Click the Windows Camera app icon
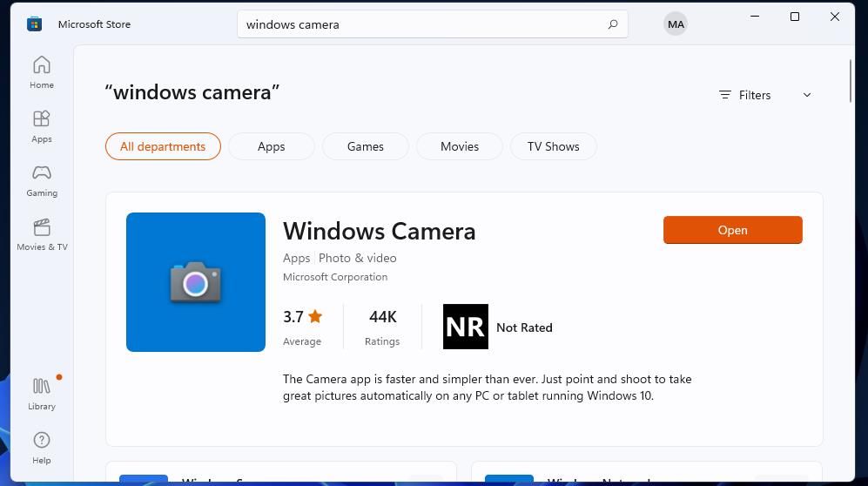868x486 pixels. click(x=195, y=281)
